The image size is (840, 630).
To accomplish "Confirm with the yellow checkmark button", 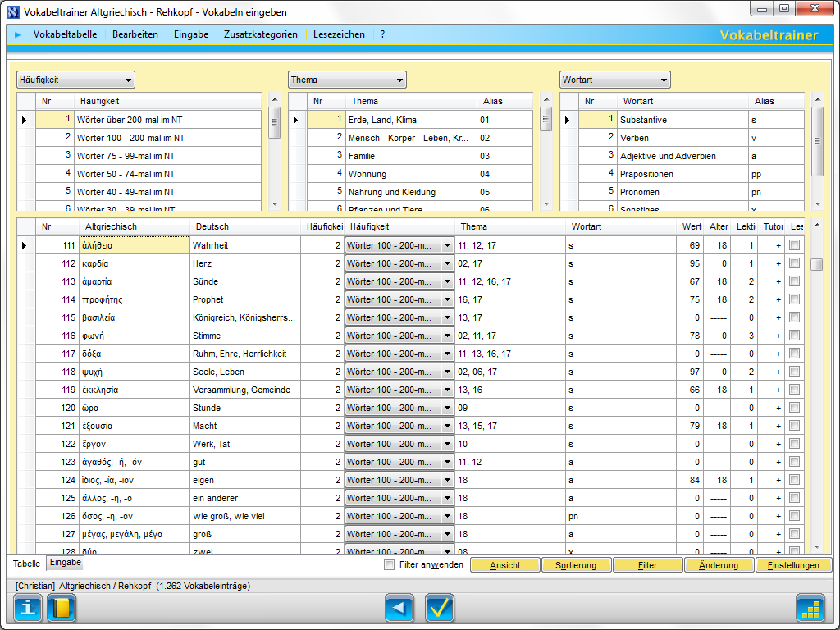I will click(440, 608).
